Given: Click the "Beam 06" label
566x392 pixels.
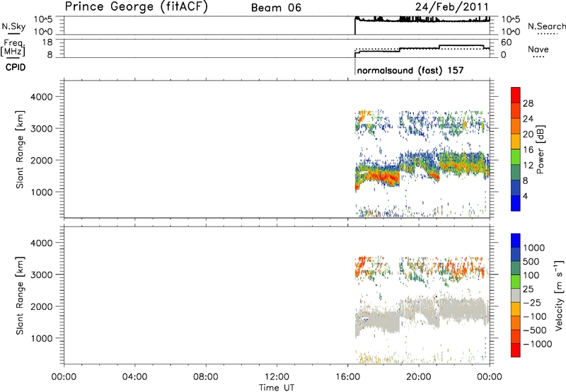Looking at the screenshot, I should click(x=276, y=8).
